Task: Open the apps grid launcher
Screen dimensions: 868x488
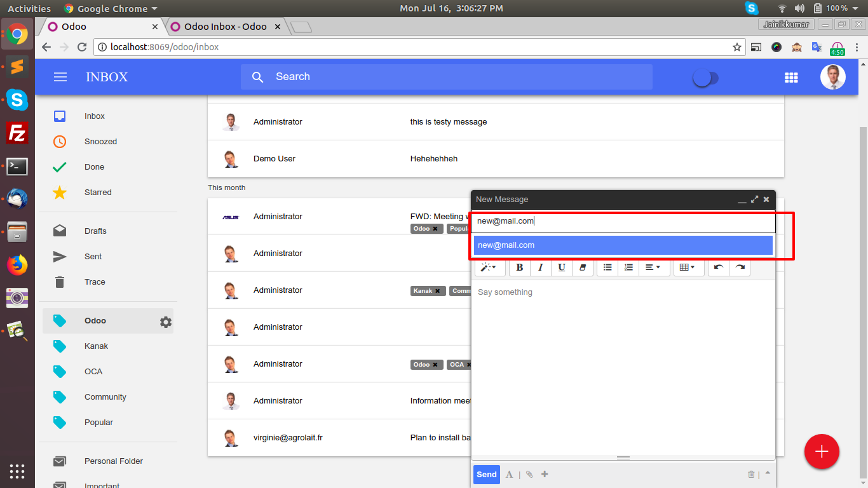Action: (791, 78)
